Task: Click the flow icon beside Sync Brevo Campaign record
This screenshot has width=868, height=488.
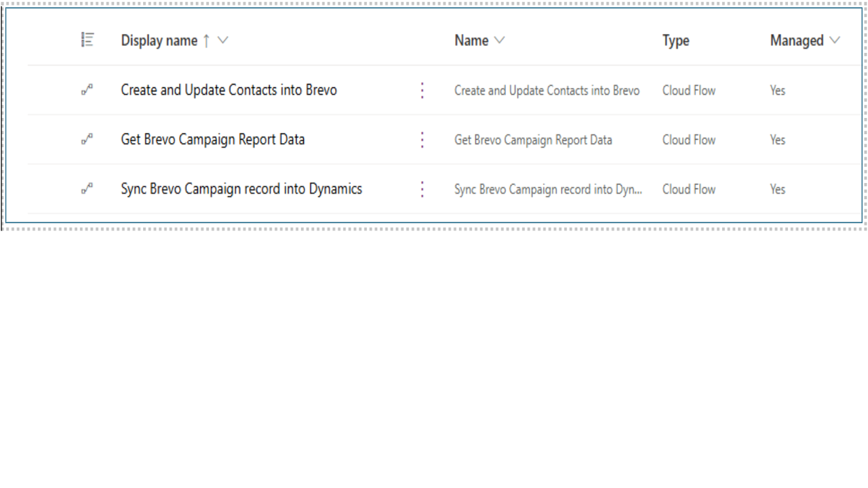Action: [x=87, y=189]
